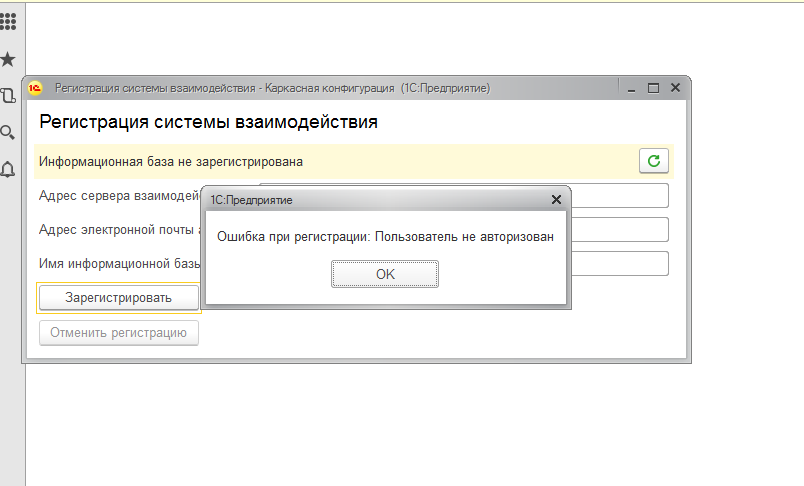Maximize the registration window

[x=653, y=88]
